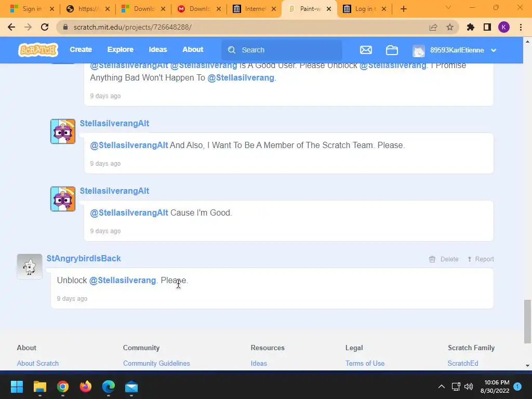Expand the 89593KarlEtienne account dropdown
The width and height of the screenshot is (532, 399).
coord(494,50)
